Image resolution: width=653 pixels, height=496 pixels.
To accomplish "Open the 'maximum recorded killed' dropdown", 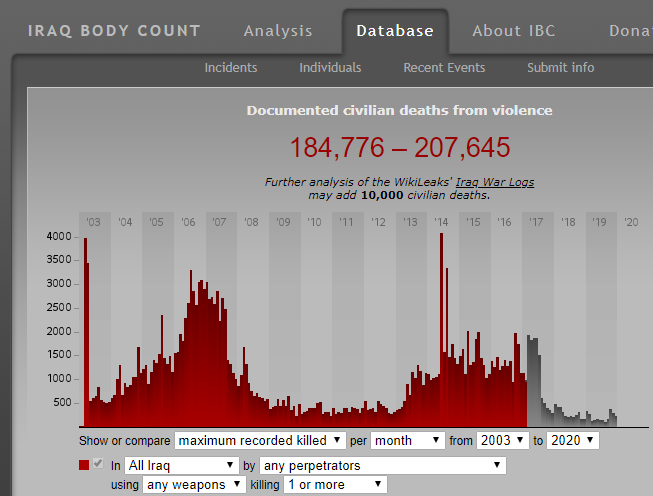I will [x=260, y=440].
